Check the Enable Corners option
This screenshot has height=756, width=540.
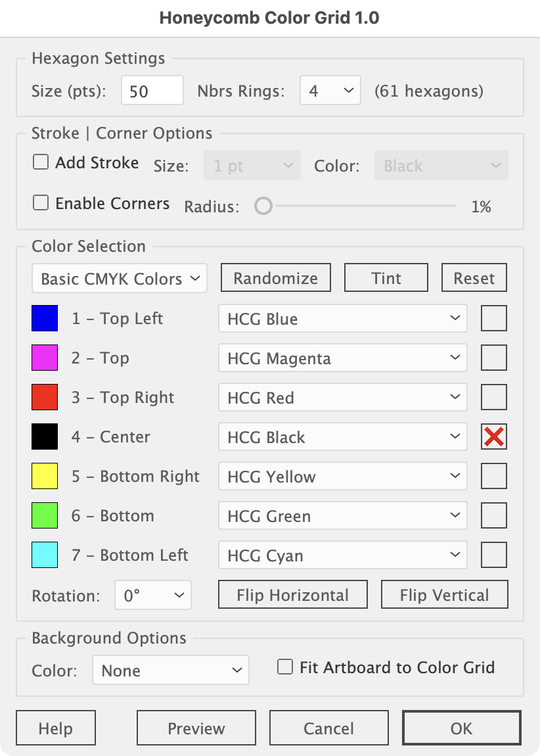41,203
